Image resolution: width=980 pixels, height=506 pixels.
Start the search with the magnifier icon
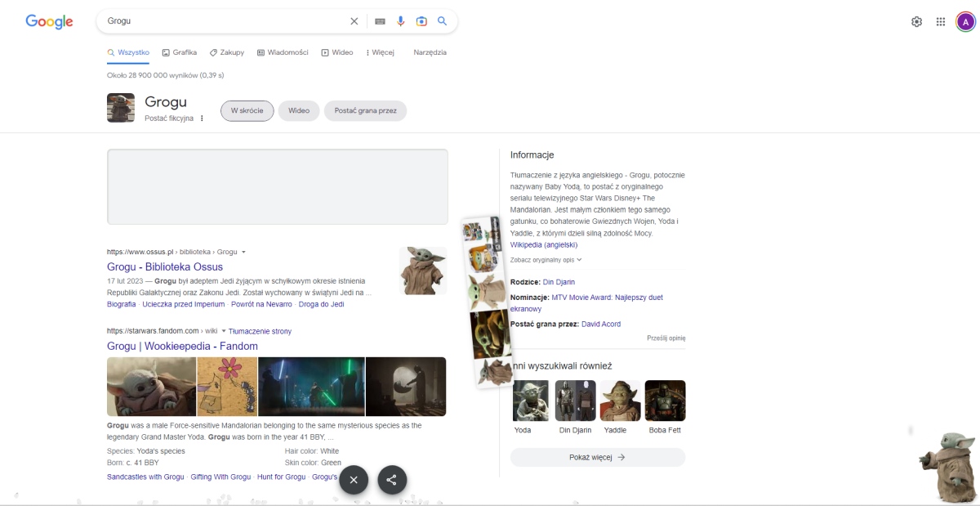point(442,20)
